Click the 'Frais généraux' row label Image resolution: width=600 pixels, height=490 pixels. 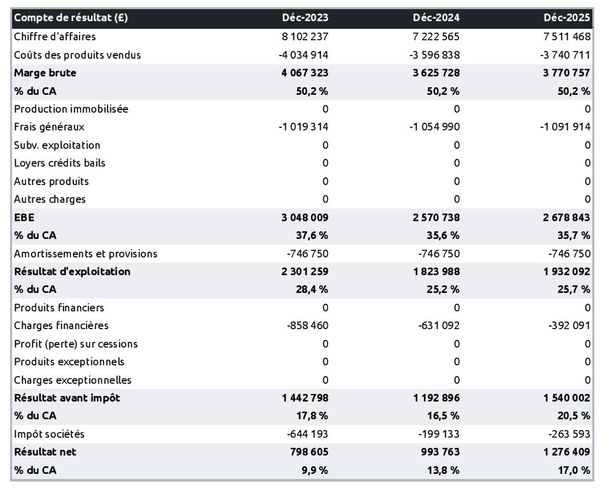(x=50, y=127)
